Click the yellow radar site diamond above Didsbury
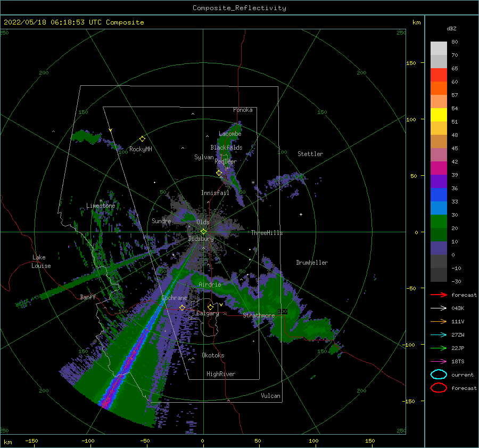The height and width of the screenshot is (448, 479). tap(203, 232)
